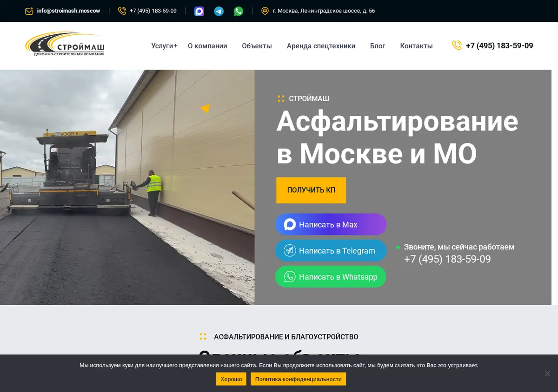Accept cookies with Хорошо button
The height and width of the screenshot is (392, 558).
click(x=231, y=379)
